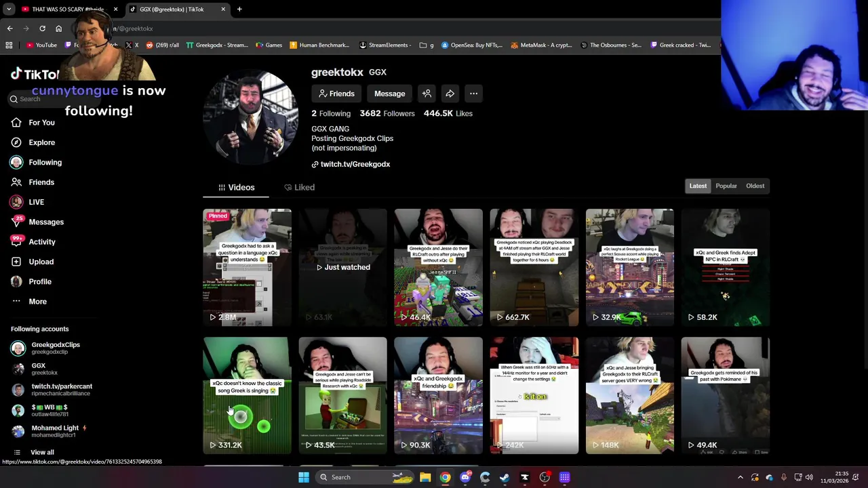The width and height of the screenshot is (868, 488).
Task: Switch to the Liked tab
Action: point(299,187)
